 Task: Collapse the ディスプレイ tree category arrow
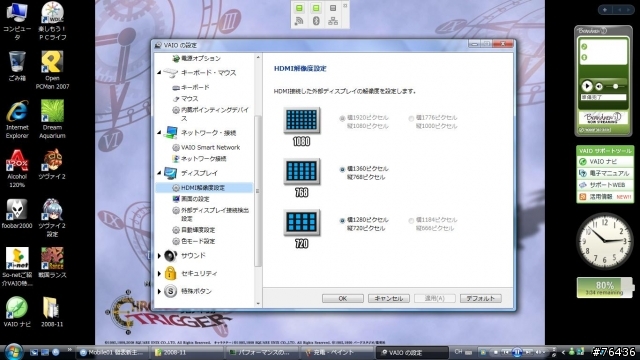pos(159,173)
